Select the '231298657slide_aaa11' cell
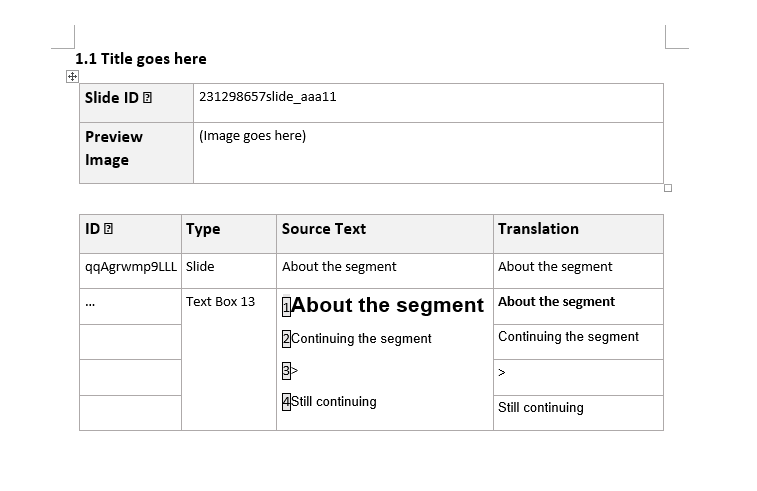This screenshot has width=757, height=491. pos(428,103)
